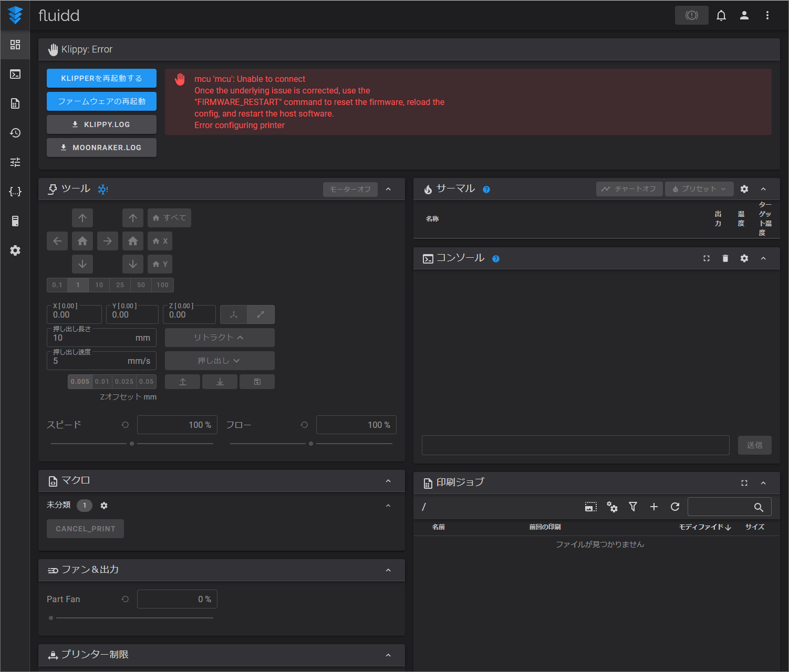Open the three-dot top menu

(767, 15)
